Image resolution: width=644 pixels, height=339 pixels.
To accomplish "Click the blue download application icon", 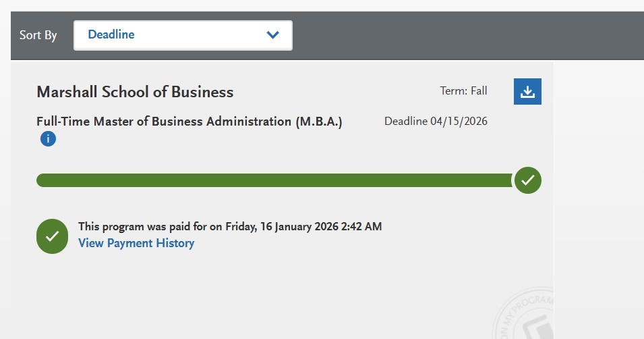I will [527, 92].
